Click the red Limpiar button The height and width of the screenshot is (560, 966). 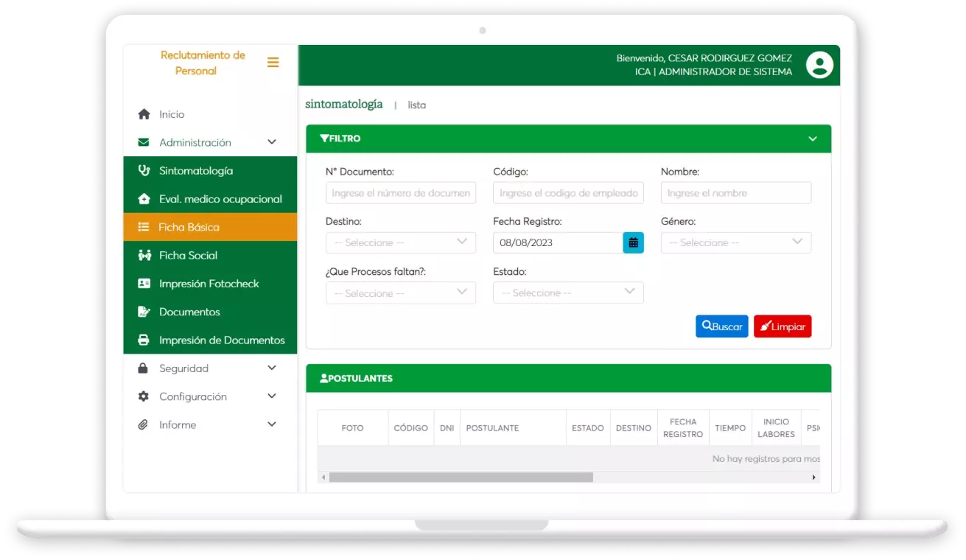pyautogui.click(x=783, y=326)
